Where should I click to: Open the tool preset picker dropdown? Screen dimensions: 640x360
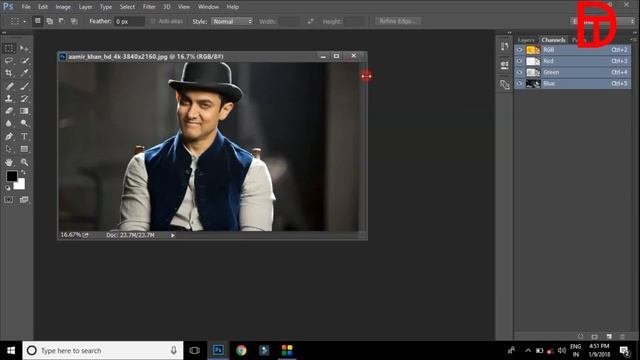[18, 21]
